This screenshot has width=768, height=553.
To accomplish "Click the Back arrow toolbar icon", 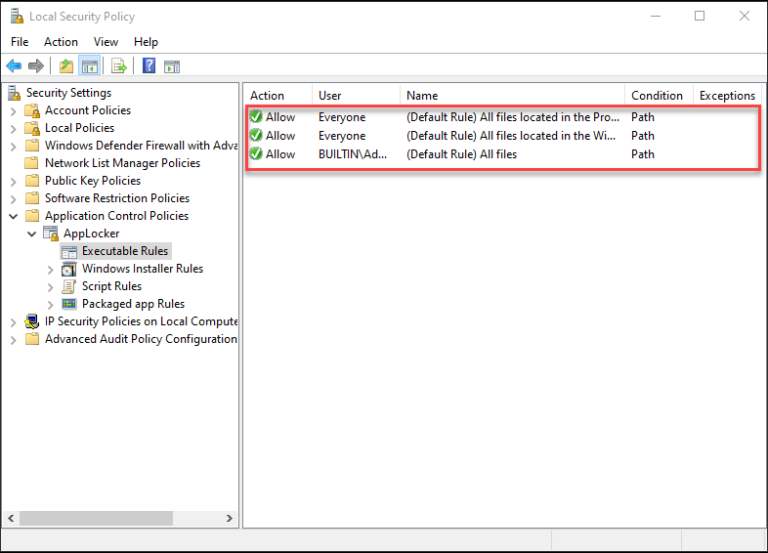I will click(14, 66).
